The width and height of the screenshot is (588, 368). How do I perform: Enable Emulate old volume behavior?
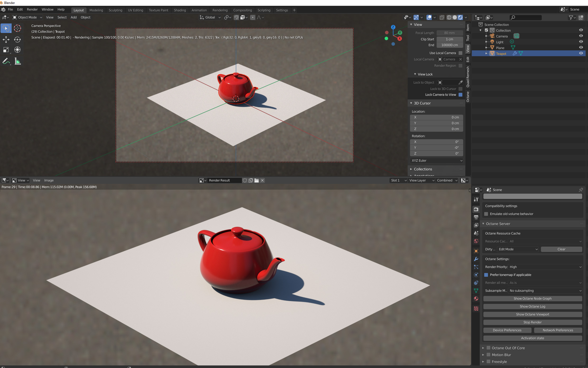(x=486, y=214)
